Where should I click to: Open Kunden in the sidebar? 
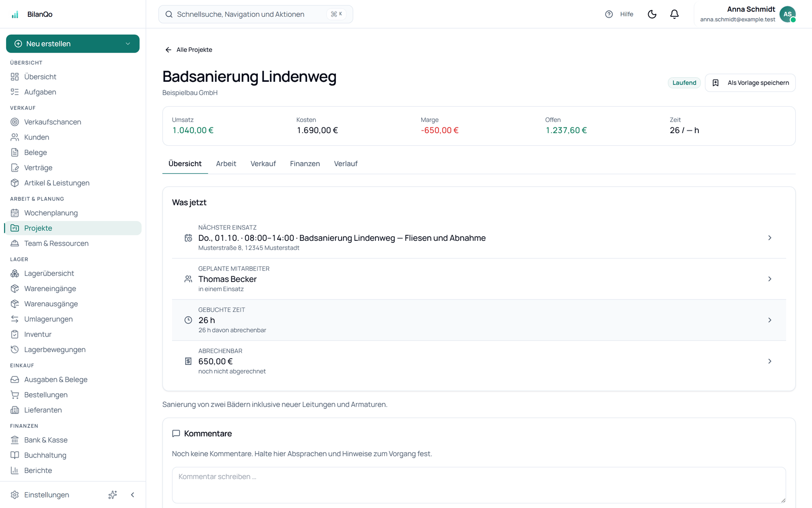point(73,137)
